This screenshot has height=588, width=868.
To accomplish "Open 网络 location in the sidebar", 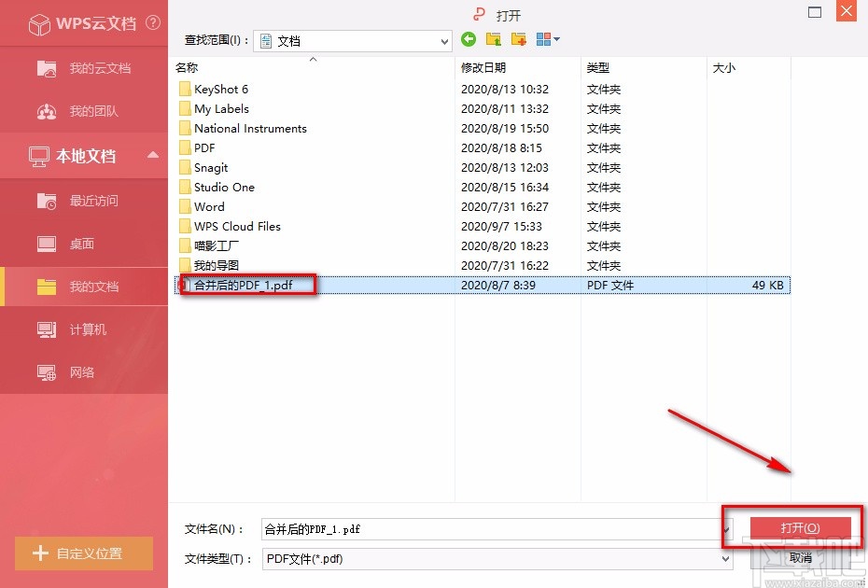I will click(x=82, y=372).
